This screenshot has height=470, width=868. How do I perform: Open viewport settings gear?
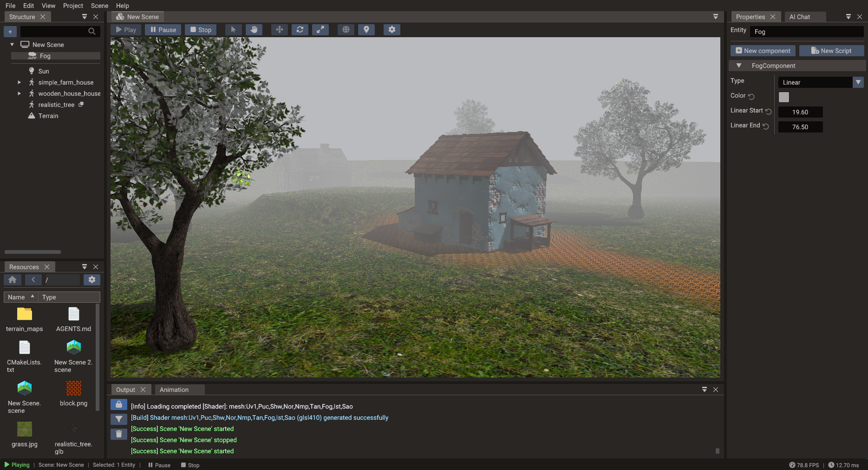coord(392,30)
